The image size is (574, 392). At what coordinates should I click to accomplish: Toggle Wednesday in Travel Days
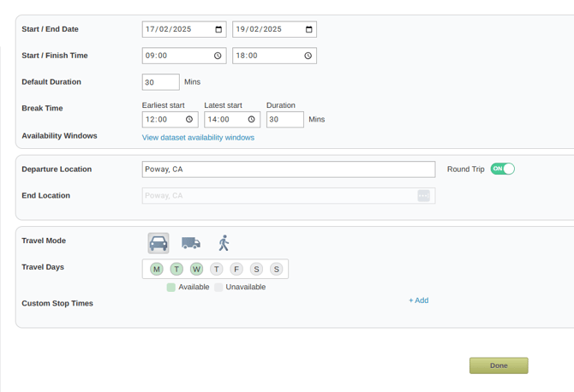pyautogui.click(x=196, y=269)
